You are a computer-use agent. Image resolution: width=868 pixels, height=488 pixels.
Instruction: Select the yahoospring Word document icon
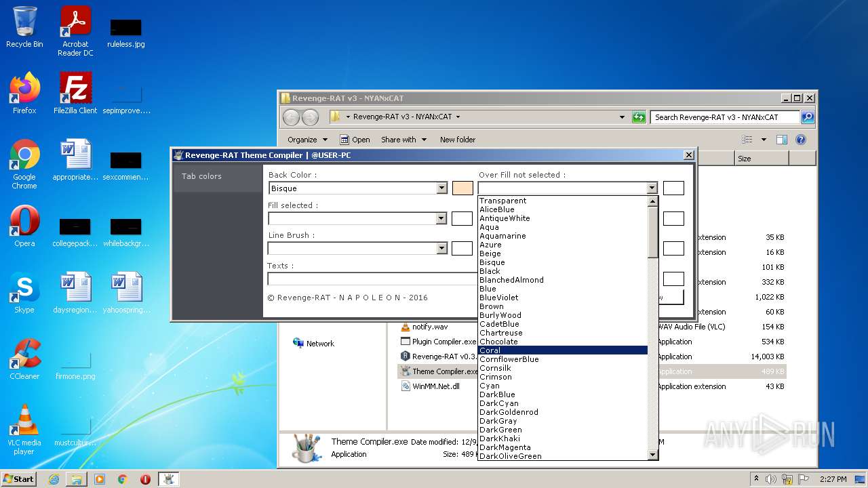(126, 293)
